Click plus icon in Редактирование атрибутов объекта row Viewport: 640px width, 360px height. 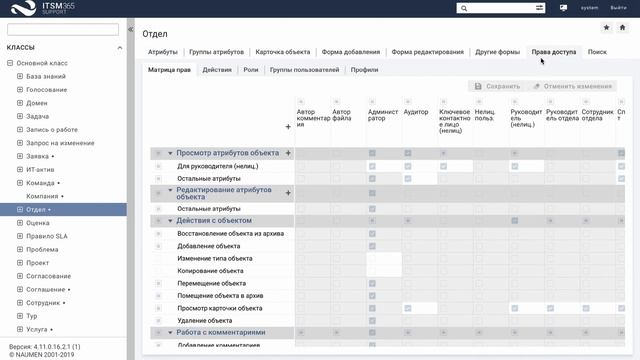[288, 193]
